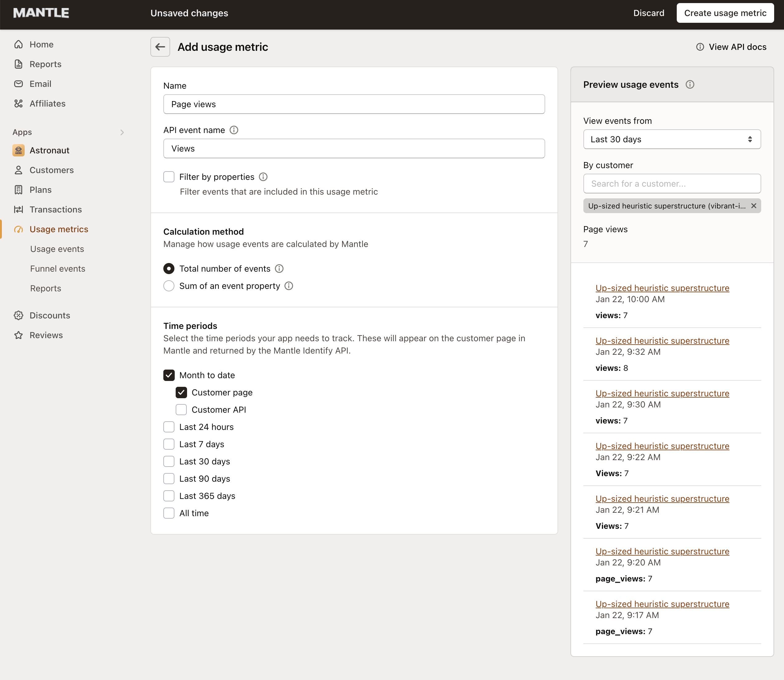Click info icon next to API event name
This screenshot has height=680, width=784.
234,130
